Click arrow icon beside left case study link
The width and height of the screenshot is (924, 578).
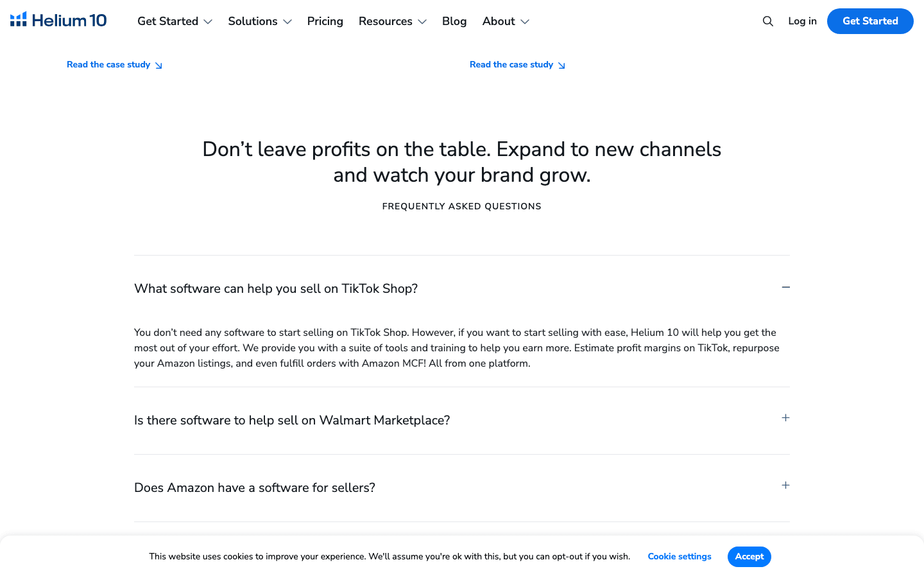tap(158, 66)
